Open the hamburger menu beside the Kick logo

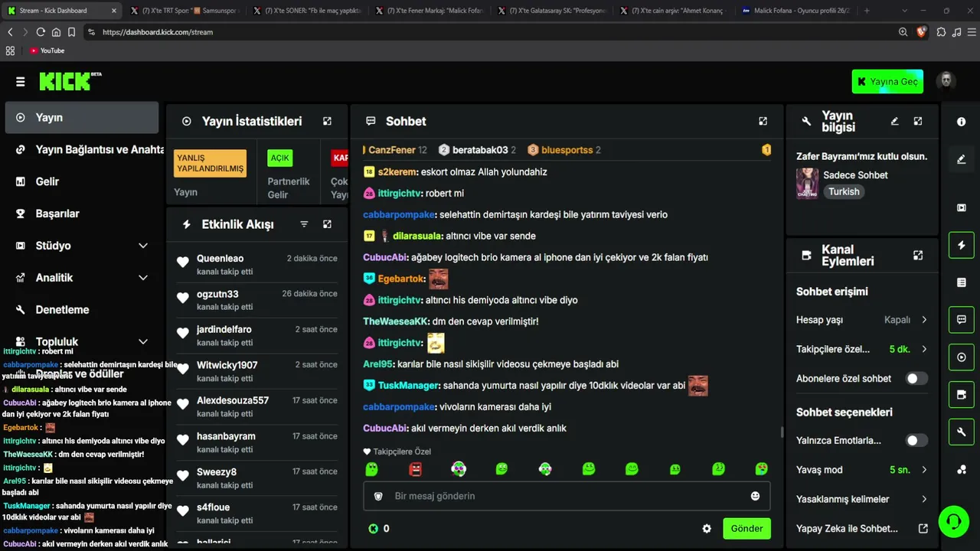(20, 82)
